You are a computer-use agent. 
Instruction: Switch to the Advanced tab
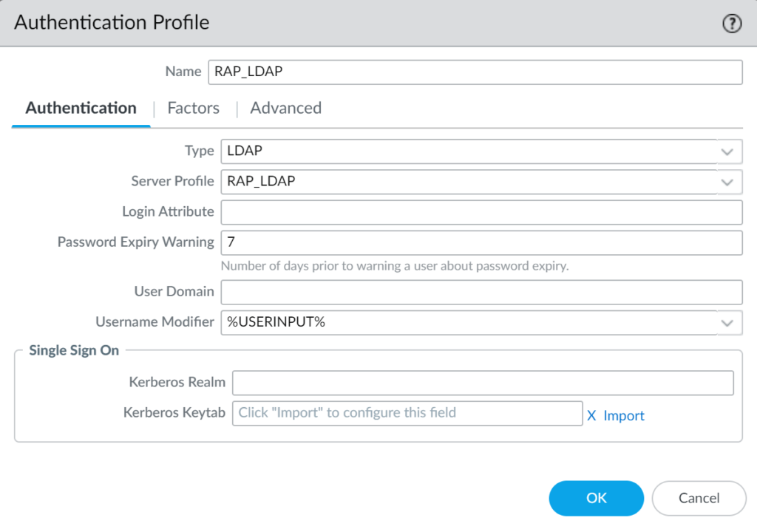point(285,108)
